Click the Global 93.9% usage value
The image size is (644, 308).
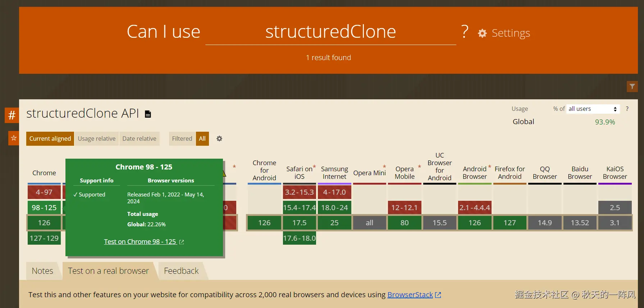click(x=605, y=122)
